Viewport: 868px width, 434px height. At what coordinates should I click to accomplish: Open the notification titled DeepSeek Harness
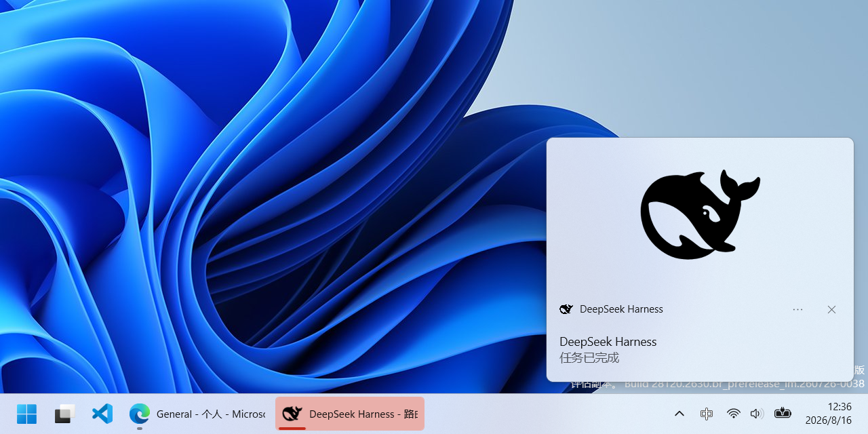click(x=608, y=342)
